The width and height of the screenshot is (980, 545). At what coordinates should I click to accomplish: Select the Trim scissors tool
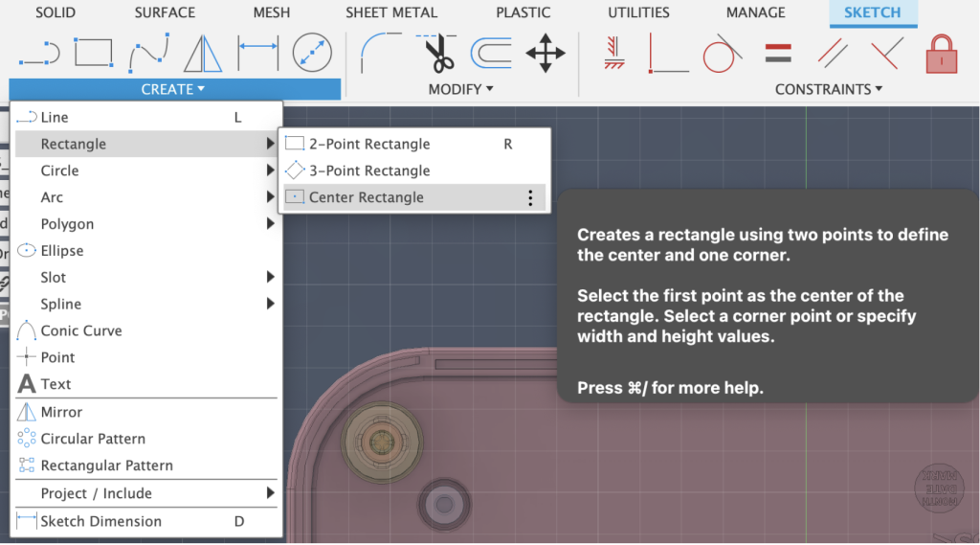point(436,54)
